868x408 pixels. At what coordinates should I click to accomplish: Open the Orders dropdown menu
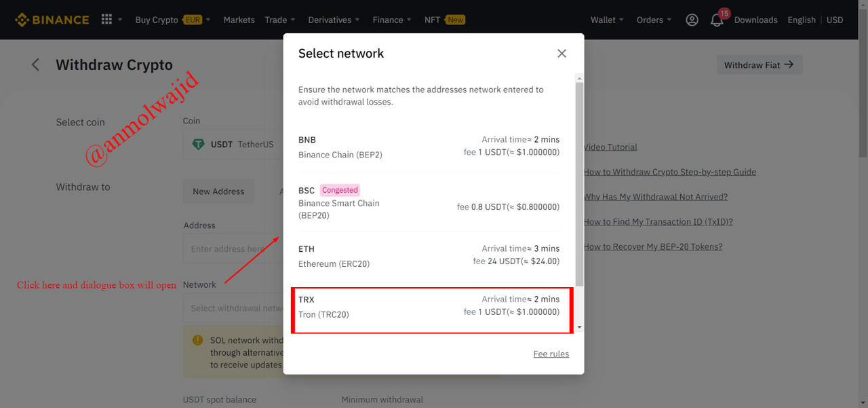click(654, 20)
